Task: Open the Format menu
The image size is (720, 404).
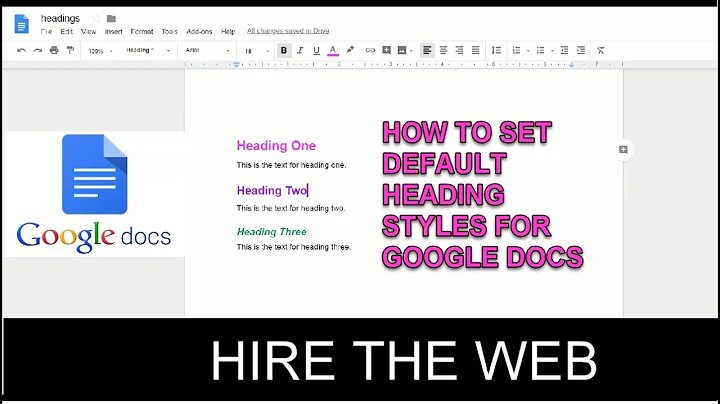Action: tap(142, 32)
